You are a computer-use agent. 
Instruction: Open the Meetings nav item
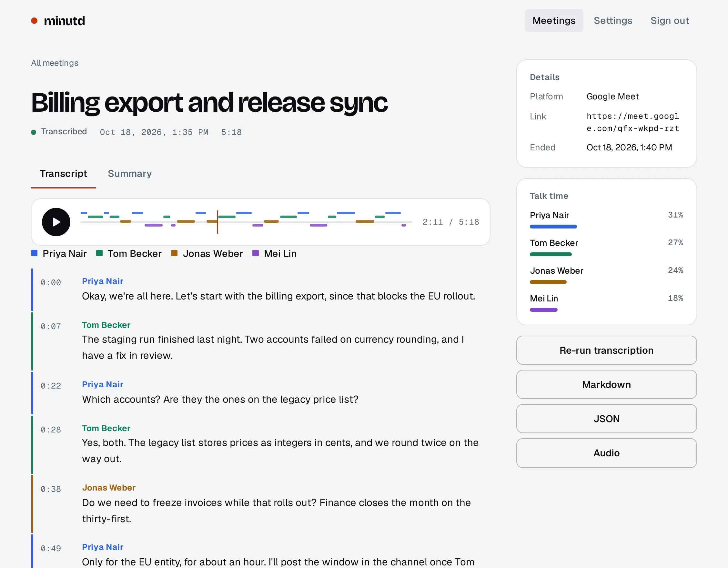point(554,21)
